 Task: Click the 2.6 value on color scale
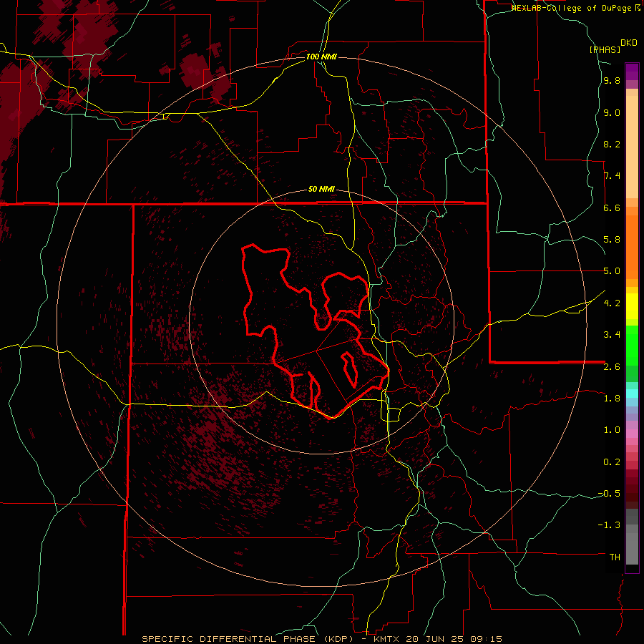click(612, 367)
